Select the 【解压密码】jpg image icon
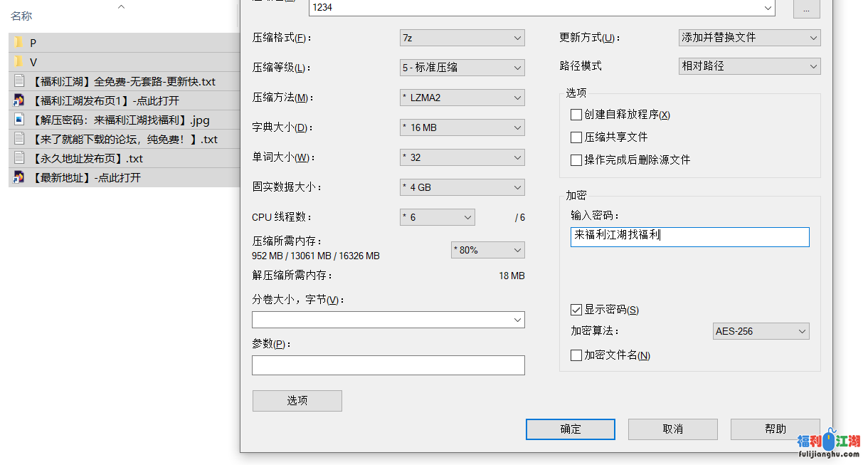 coord(17,120)
